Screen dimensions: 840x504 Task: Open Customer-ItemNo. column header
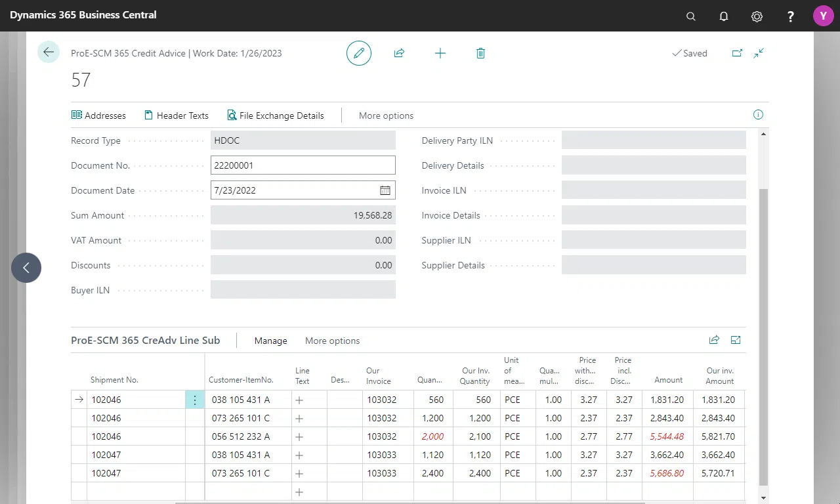(x=241, y=380)
